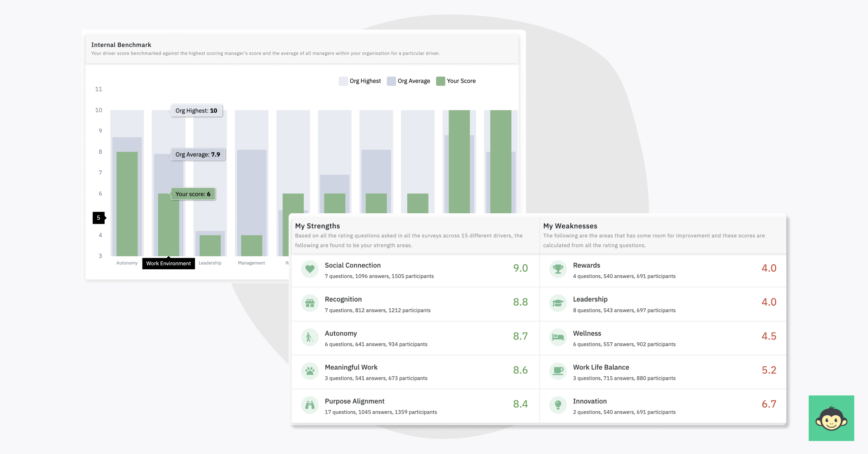
Task: Click the Innovation 6.7 score
Action: point(769,404)
